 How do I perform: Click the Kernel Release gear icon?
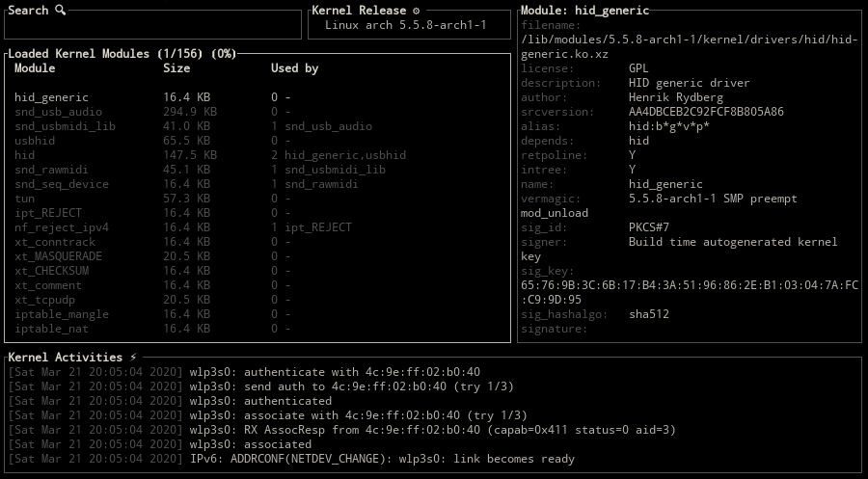pos(417,11)
